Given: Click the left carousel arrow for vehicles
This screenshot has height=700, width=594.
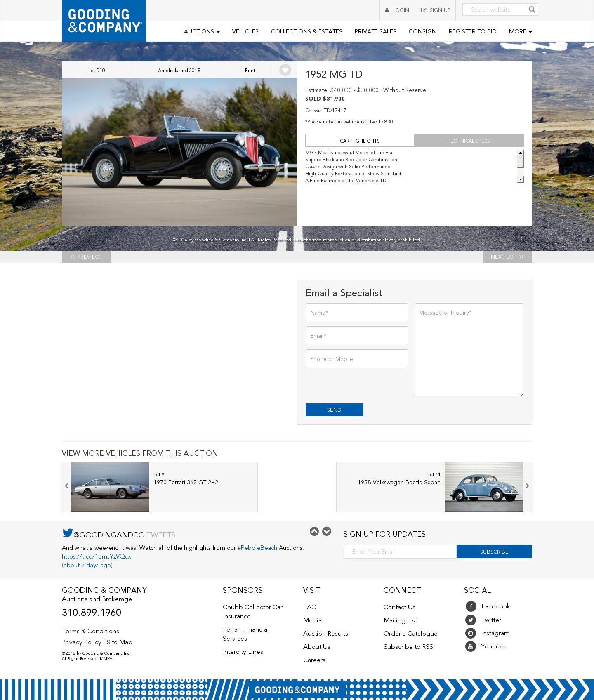Looking at the screenshot, I should tap(66, 486).
